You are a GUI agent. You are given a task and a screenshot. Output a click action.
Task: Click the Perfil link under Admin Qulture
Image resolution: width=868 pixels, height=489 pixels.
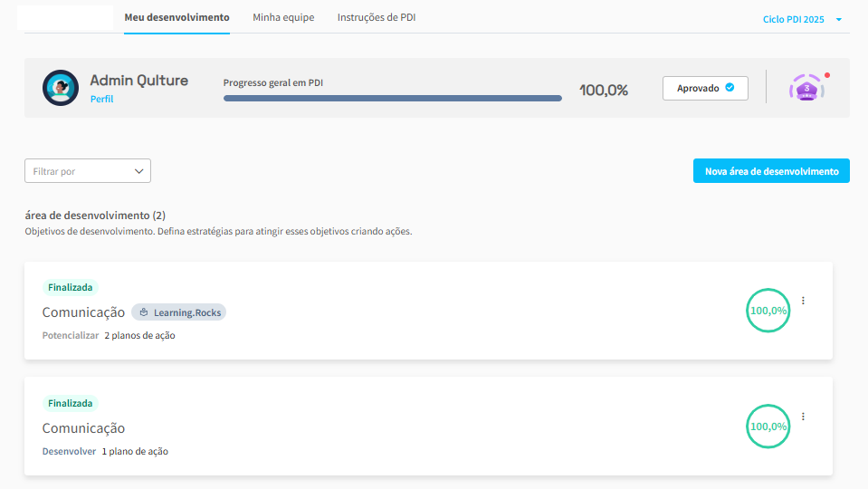101,99
